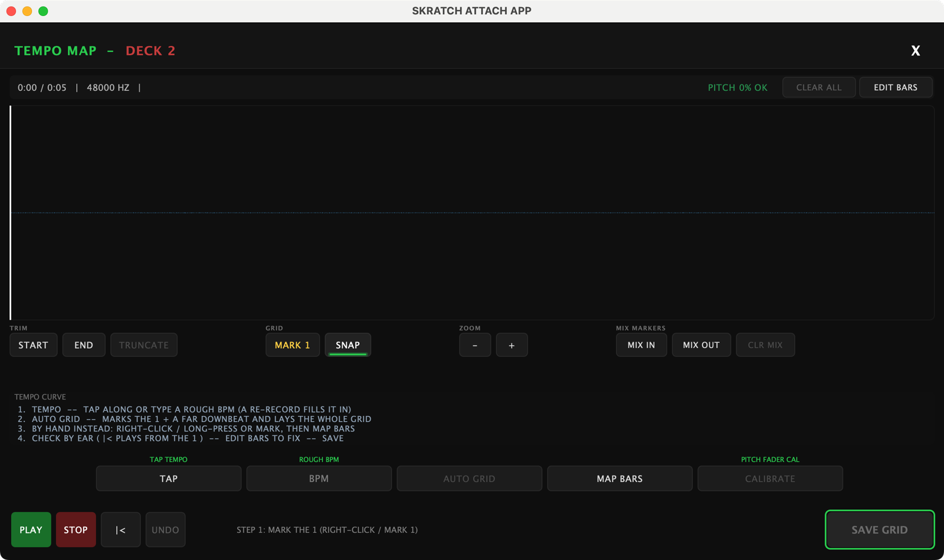Run AUTO GRID

(470, 479)
